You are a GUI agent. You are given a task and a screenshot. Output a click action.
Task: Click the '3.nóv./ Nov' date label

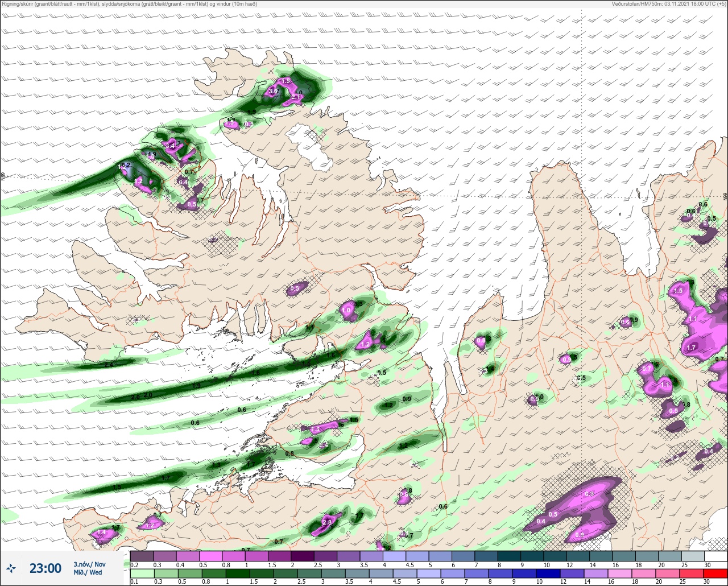89,564
